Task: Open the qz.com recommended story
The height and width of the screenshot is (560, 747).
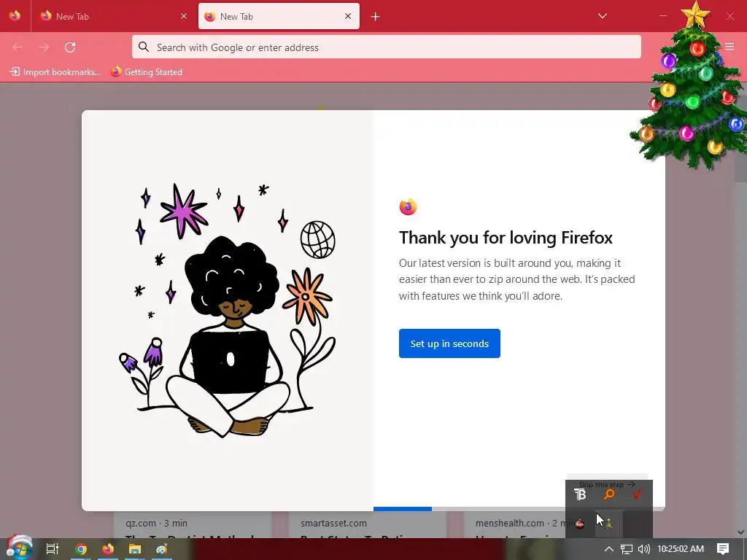Action: pos(193,525)
